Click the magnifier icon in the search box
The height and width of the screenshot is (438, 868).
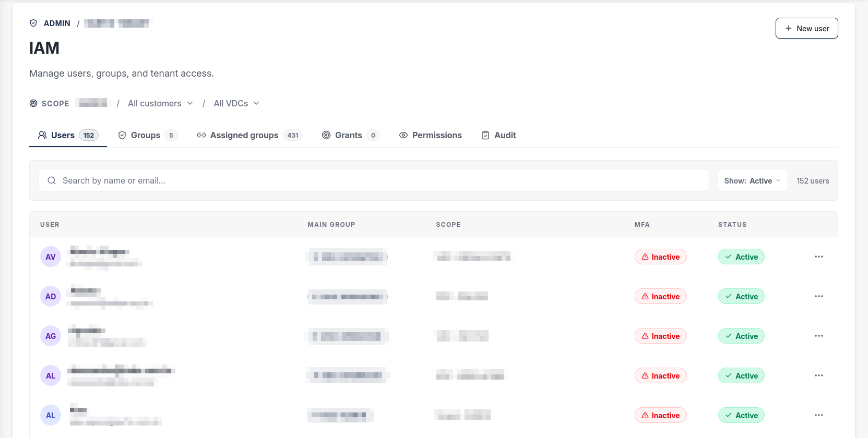pos(52,180)
